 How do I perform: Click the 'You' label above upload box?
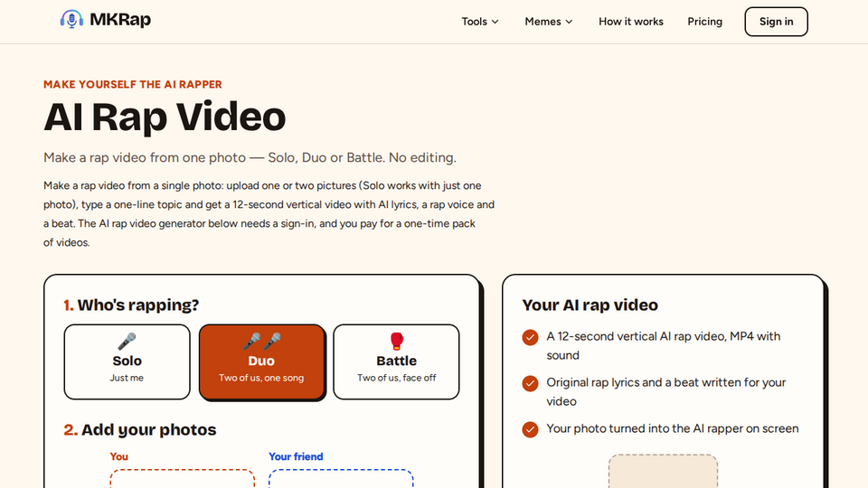point(119,456)
